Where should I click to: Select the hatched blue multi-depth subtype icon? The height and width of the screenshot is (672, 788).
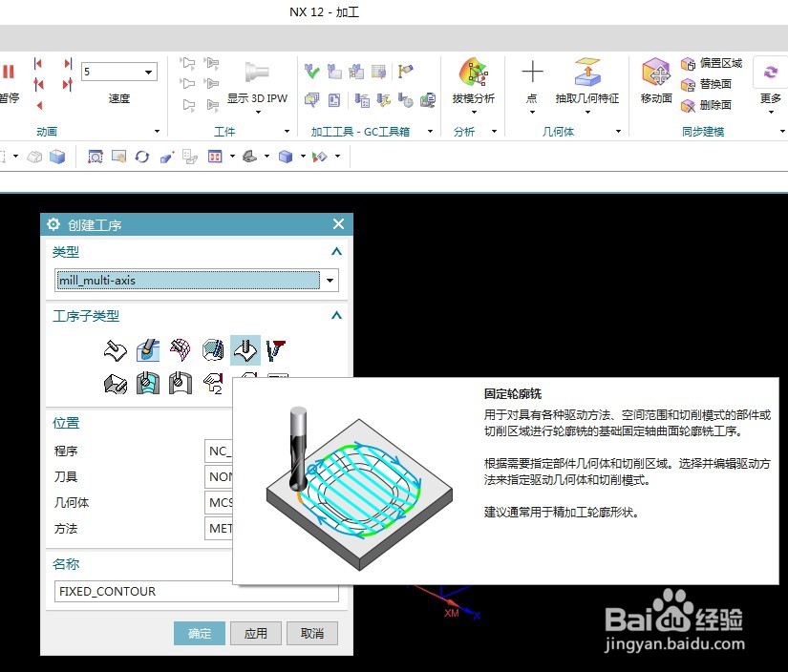point(213,350)
